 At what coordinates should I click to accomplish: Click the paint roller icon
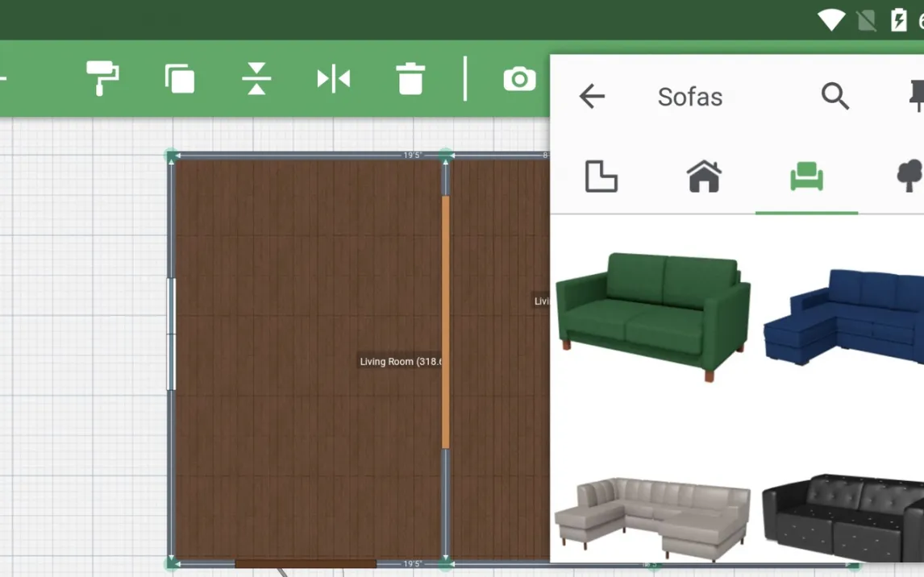click(x=102, y=78)
